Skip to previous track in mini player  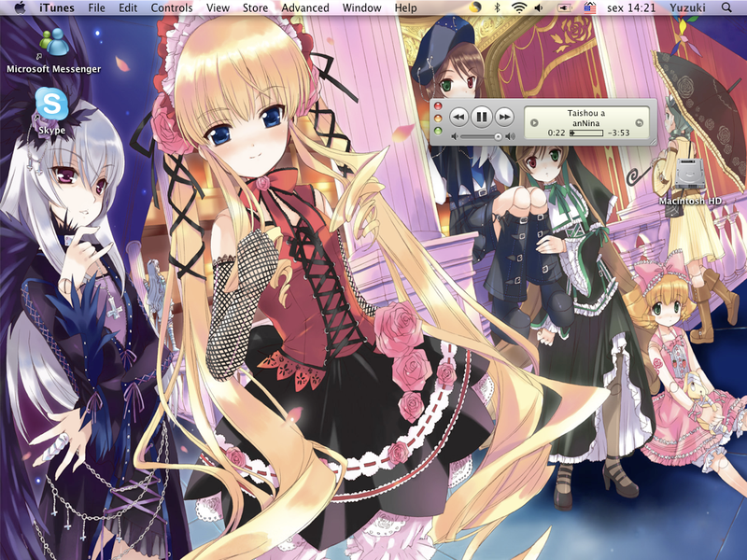(458, 117)
